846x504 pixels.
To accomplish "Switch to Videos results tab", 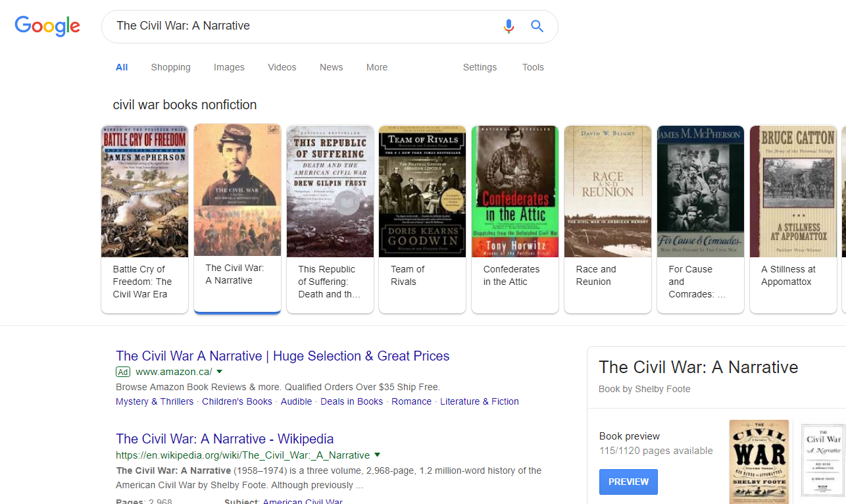I will pos(282,67).
